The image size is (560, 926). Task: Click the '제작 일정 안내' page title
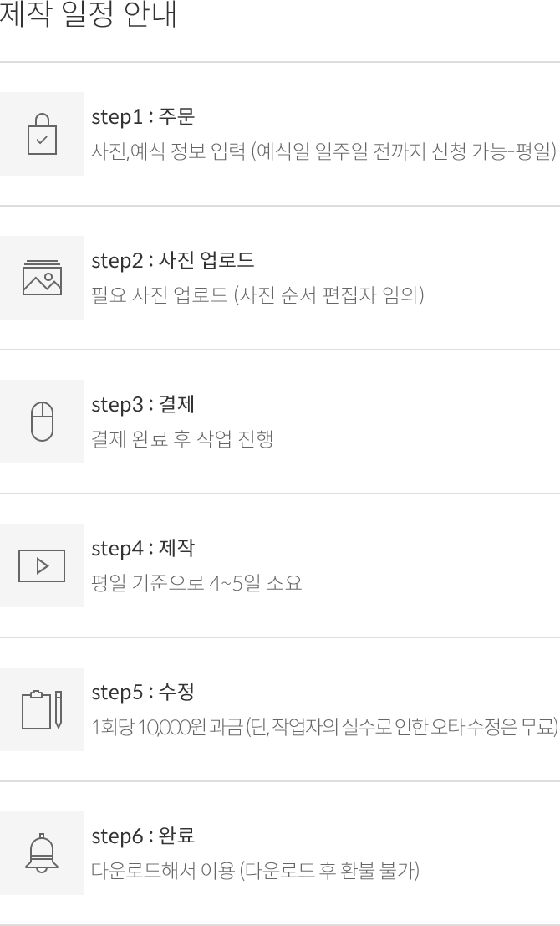coord(88,16)
